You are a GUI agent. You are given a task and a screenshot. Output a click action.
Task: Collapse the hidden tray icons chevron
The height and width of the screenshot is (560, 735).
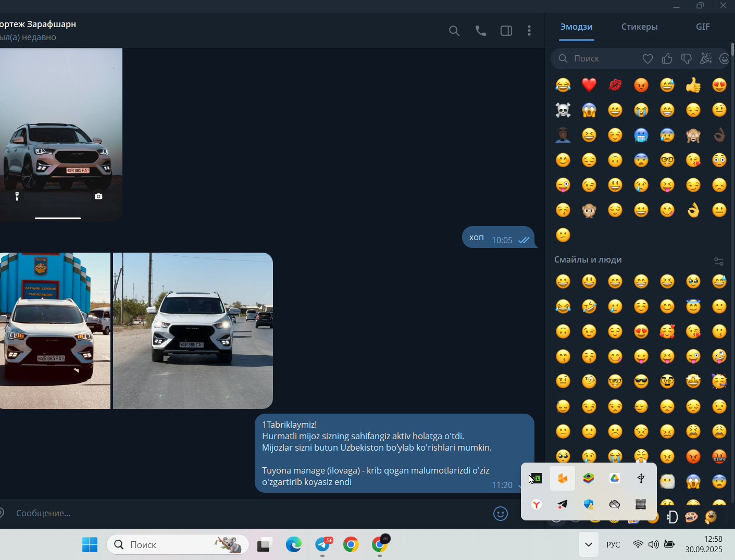pos(588,545)
